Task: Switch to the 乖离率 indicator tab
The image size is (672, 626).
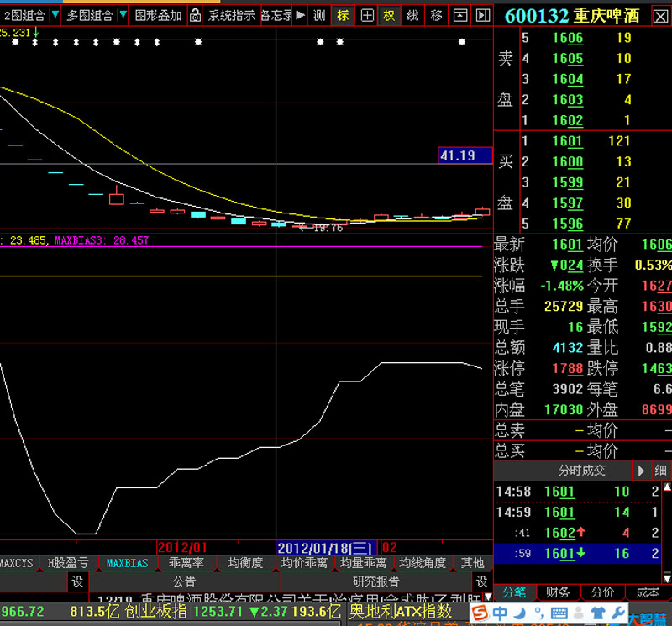Action: [186, 563]
